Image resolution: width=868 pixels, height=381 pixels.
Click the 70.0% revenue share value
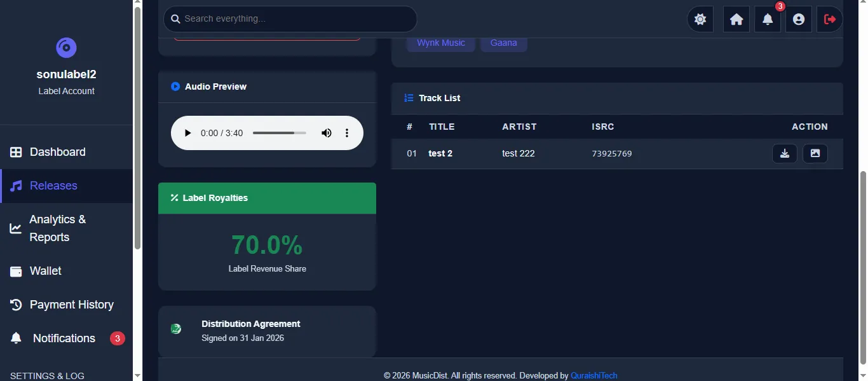point(267,245)
